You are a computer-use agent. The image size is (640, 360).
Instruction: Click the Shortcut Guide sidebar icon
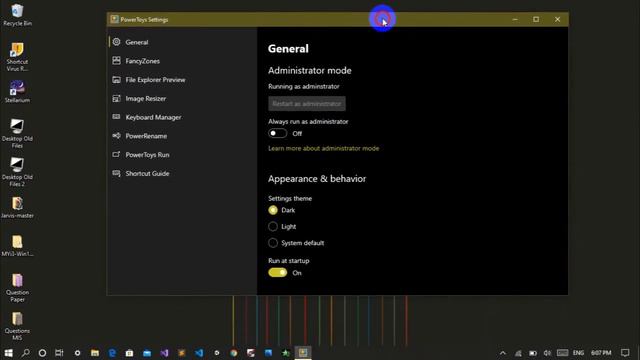pos(116,173)
